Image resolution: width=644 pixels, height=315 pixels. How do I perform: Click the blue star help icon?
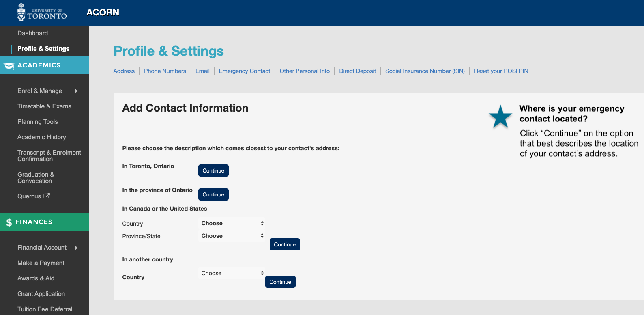pyautogui.click(x=500, y=117)
